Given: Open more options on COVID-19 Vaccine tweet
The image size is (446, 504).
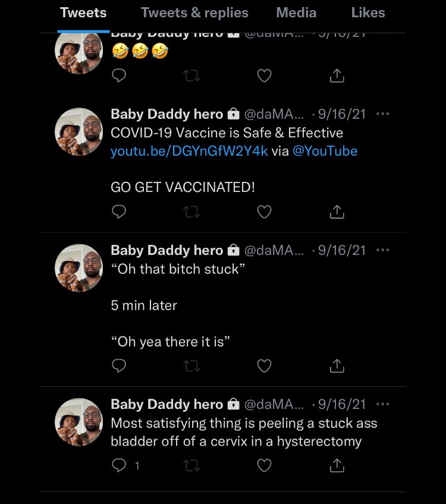Looking at the screenshot, I should click(383, 114).
